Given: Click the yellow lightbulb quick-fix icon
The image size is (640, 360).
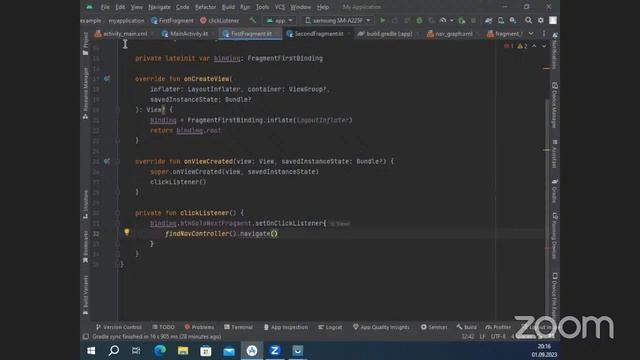Looking at the screenshot, I should coord(127,232).
